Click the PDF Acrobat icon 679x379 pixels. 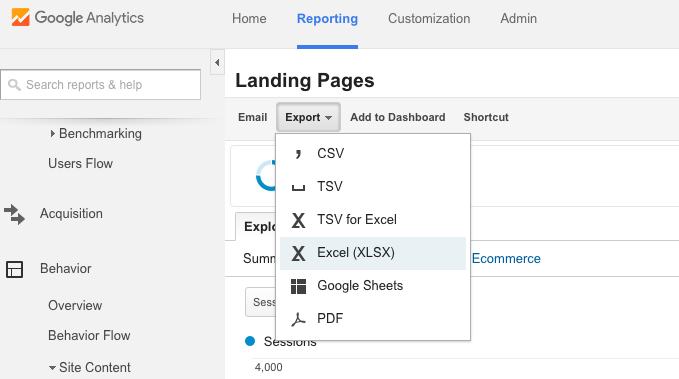click(x=298, y=319)
